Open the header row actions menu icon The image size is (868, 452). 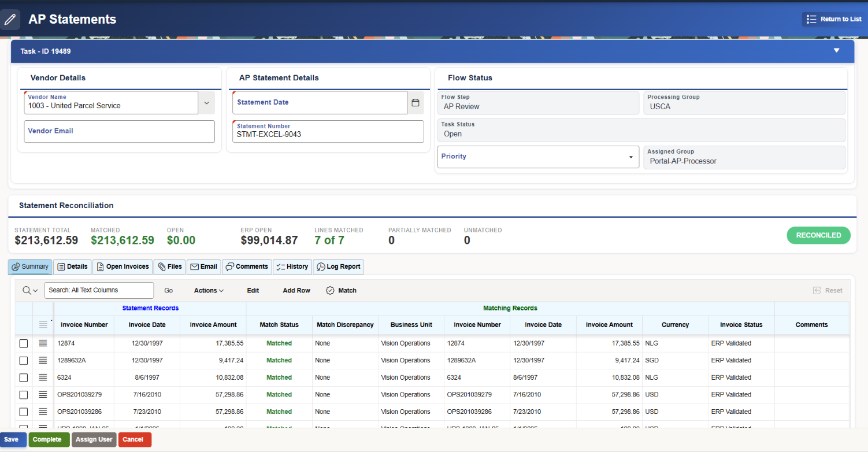43,325
